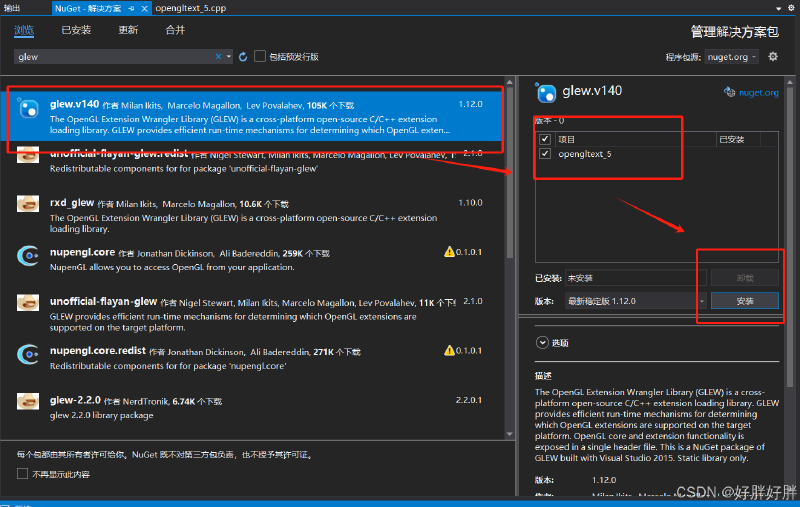Image resolution: width=800 pixels, height=507 pixels.
Task: Clear the glew search text with X
Action: tap(218, 57)
